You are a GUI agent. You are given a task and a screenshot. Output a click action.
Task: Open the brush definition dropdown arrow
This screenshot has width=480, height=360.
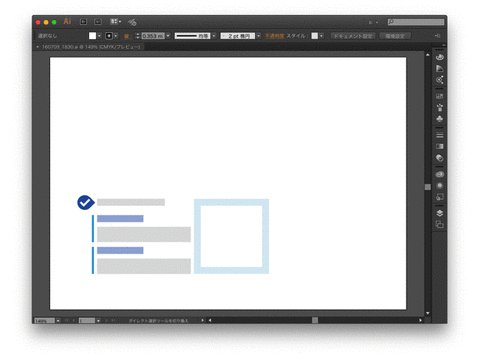[x=259, y=36]
